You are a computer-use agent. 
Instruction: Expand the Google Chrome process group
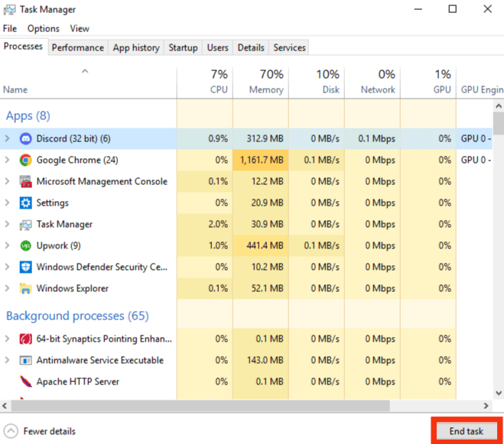click(7, 160)
